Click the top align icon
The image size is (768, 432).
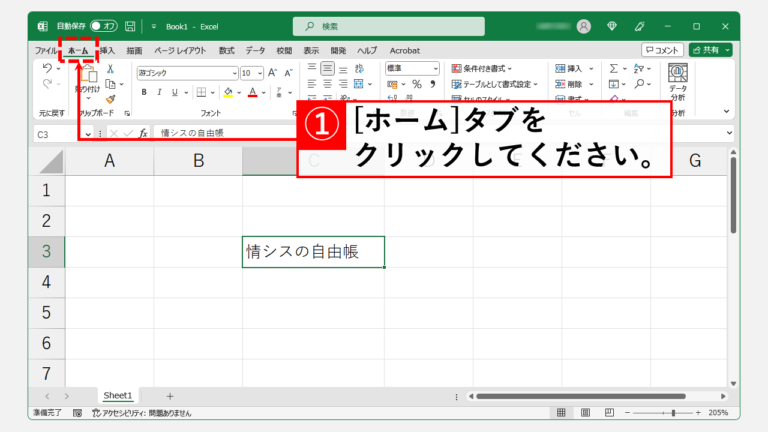(x=312, y=68)
